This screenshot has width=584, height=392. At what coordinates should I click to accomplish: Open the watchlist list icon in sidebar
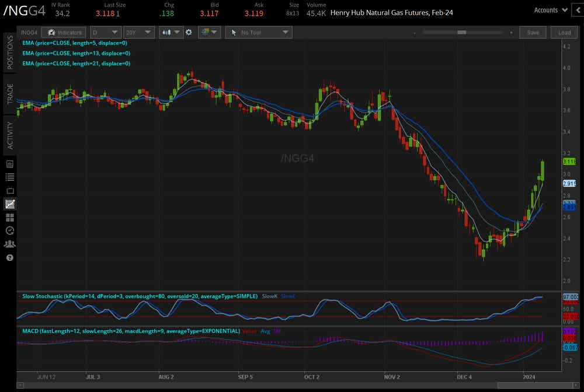tap(9, 177)
